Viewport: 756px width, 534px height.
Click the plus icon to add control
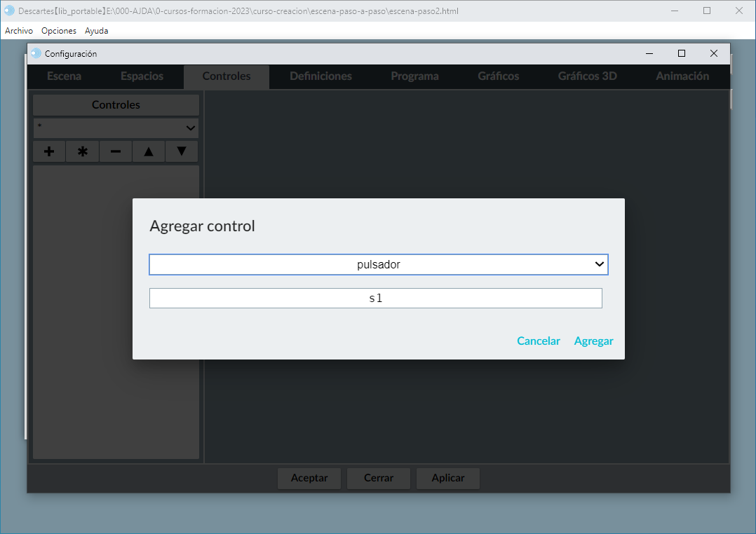(49, 151)
